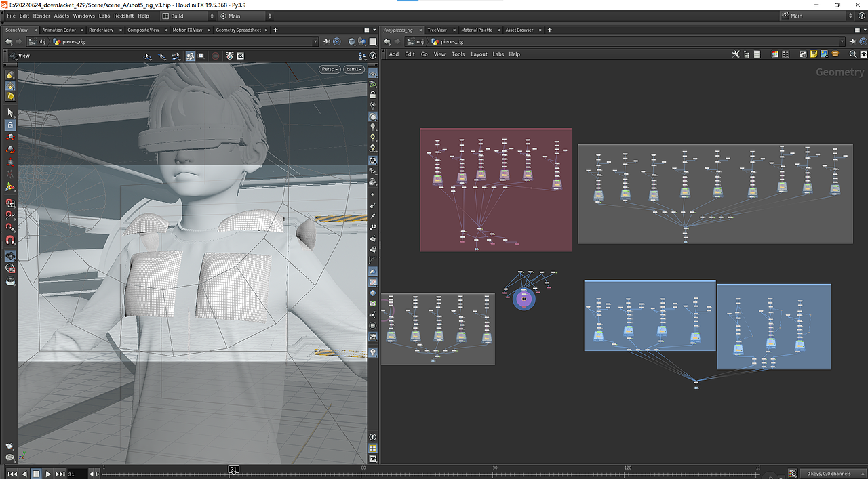Screen dimensions: 868x479
Task: Toggle the viewport visibility eye icon
Action: (x=373, y=459)
